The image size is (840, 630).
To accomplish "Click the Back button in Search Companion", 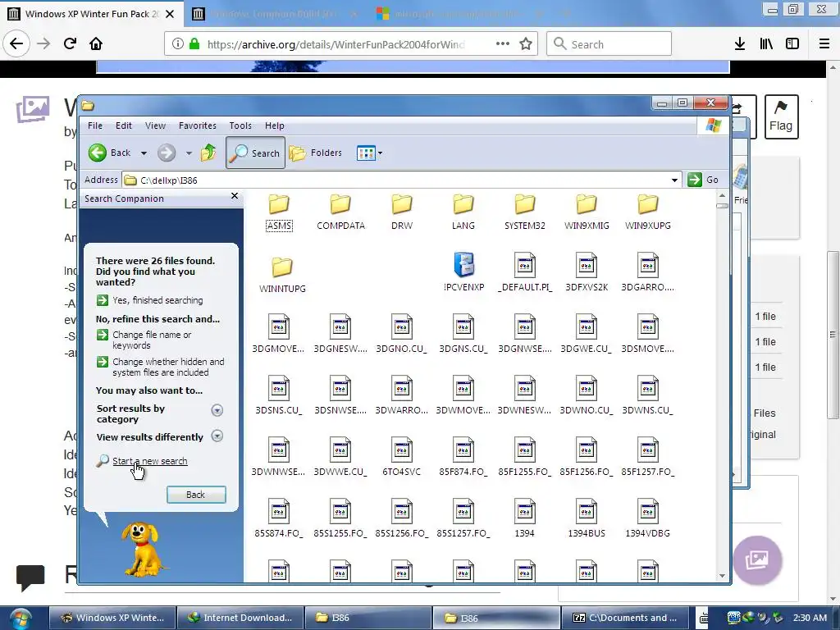I will click(x=196, y=495).
